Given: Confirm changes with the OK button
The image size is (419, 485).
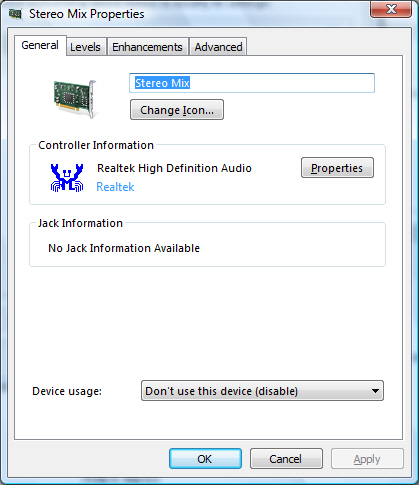Looking at the screenshot, I should pyautogui.click(x=205, y=459).
